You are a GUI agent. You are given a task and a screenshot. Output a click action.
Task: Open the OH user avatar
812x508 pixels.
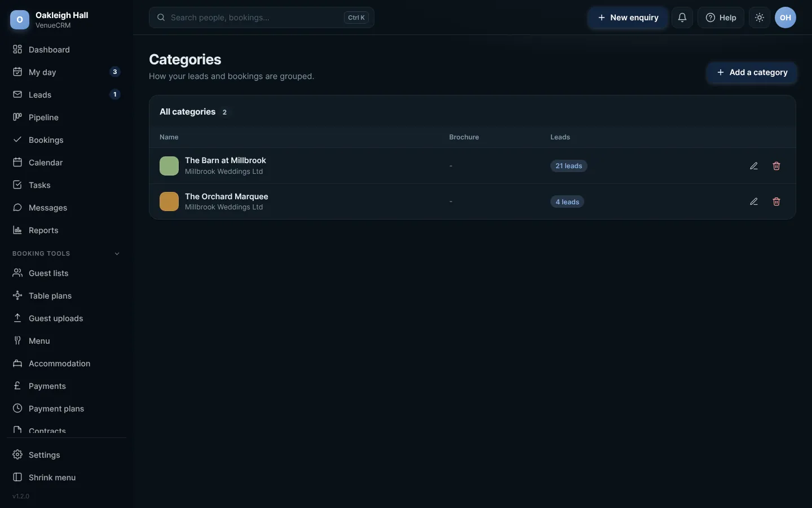(785, 17)
